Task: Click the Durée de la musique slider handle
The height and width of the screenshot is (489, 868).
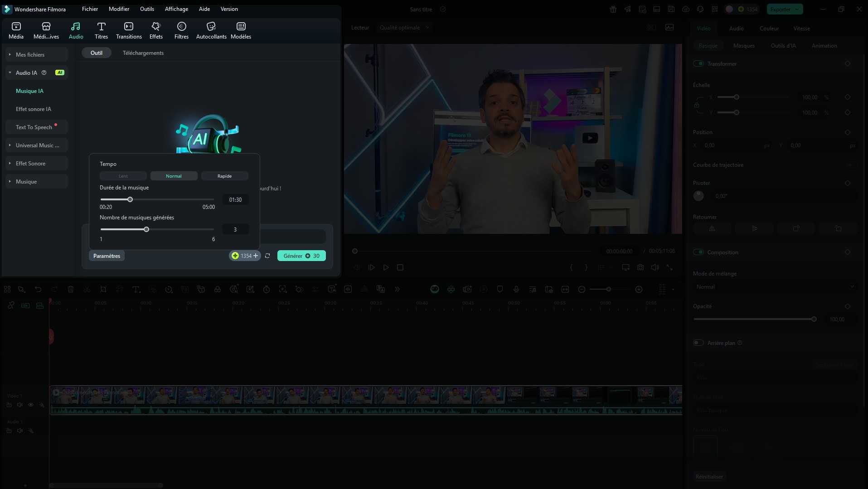Action: [x=130, y=199]
